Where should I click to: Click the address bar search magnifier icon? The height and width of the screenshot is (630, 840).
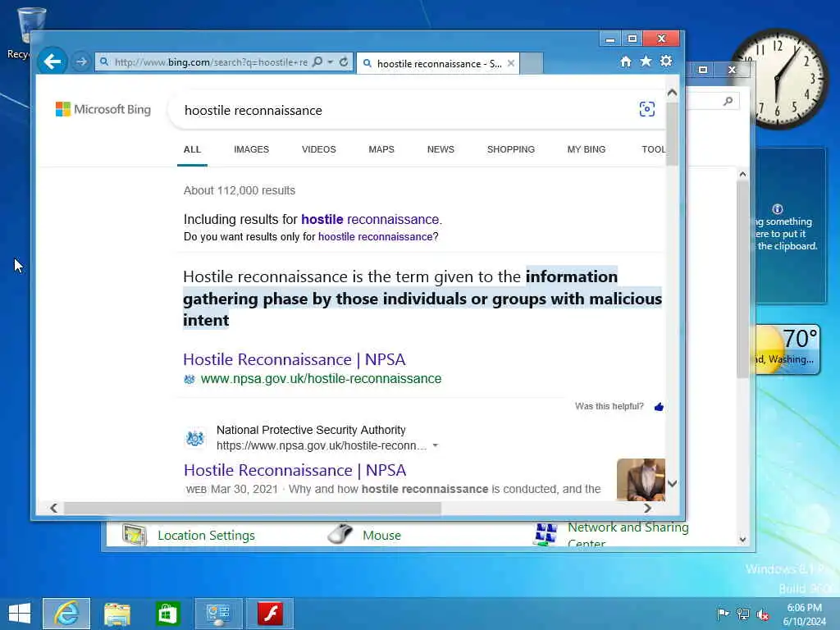point(317,62)
